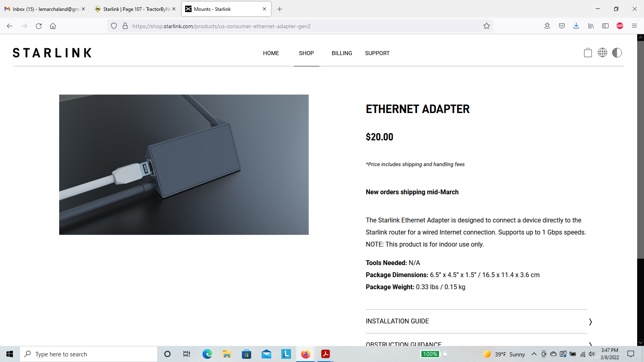The height and width of the screenshot is (362, 644).
Task: Open weather widget 39°F Sunny
Action: 504,354
